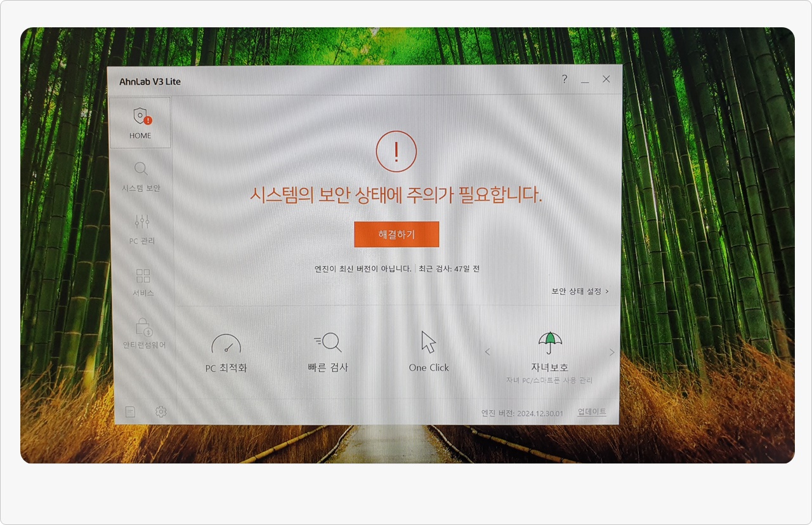Screen dimensions: 812x525
Task: Click 최근 검사: 47일 전 text
Action: click(449, 269)
